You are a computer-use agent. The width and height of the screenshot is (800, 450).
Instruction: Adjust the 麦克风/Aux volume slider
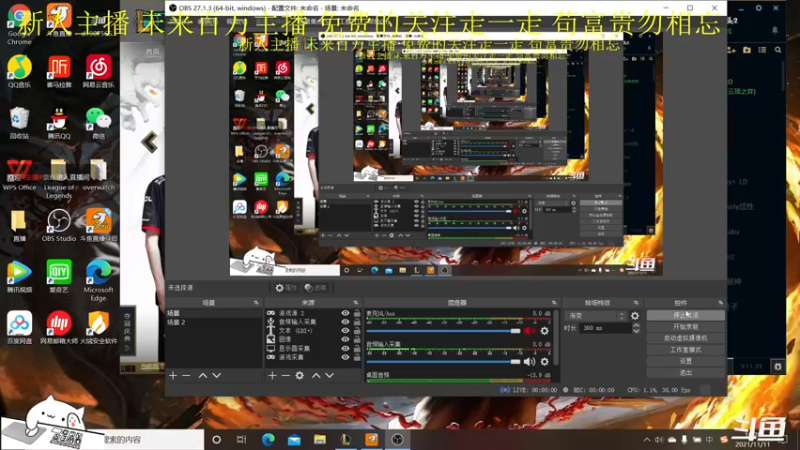coord(443,331)
